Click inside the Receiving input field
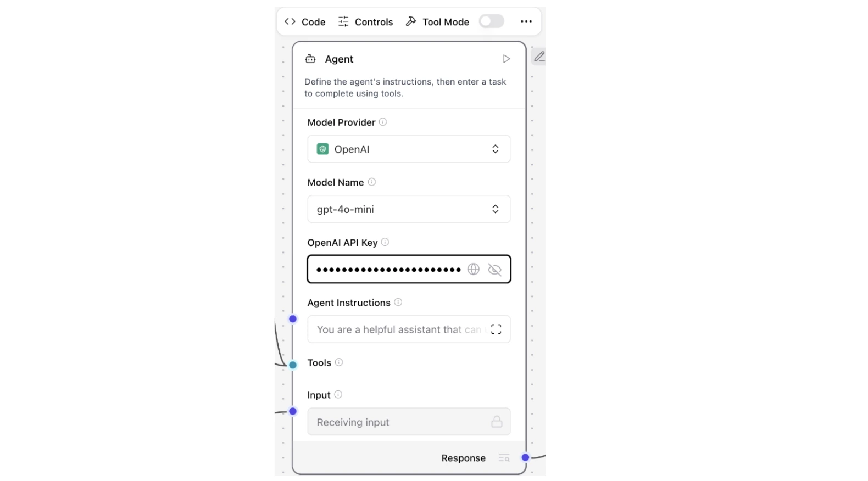 (x=396, y=422)
